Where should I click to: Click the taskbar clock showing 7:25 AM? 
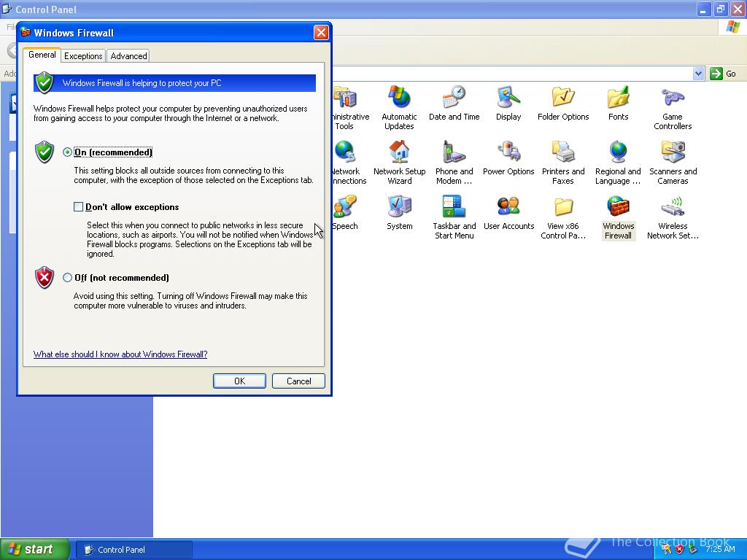point(720,549)
